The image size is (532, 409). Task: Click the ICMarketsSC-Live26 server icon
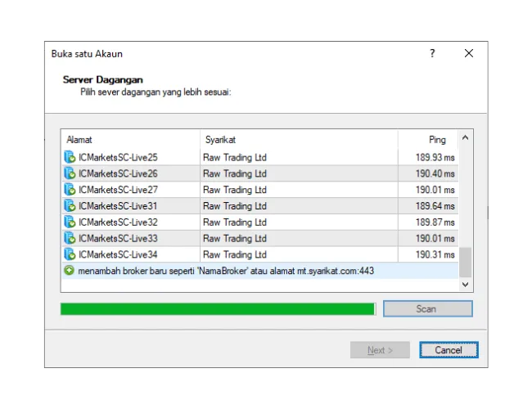(70, 173)
